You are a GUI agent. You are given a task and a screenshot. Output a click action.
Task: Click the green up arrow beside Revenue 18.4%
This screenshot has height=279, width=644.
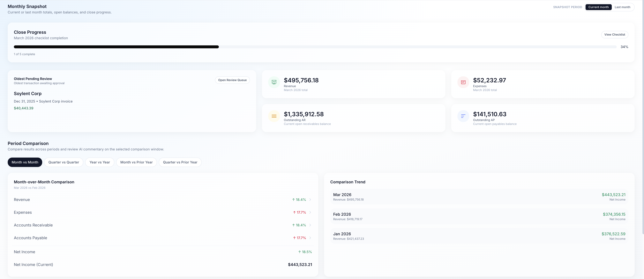(294, 200)
